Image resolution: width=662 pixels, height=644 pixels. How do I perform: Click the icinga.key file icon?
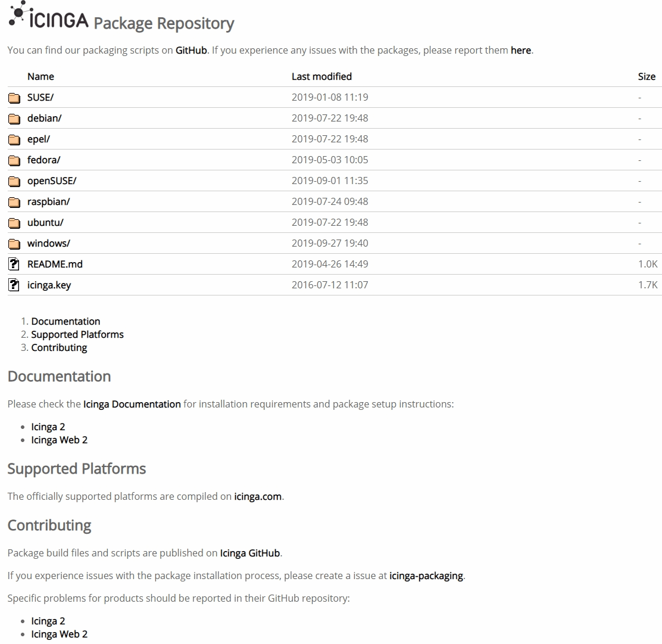point(14,285)
